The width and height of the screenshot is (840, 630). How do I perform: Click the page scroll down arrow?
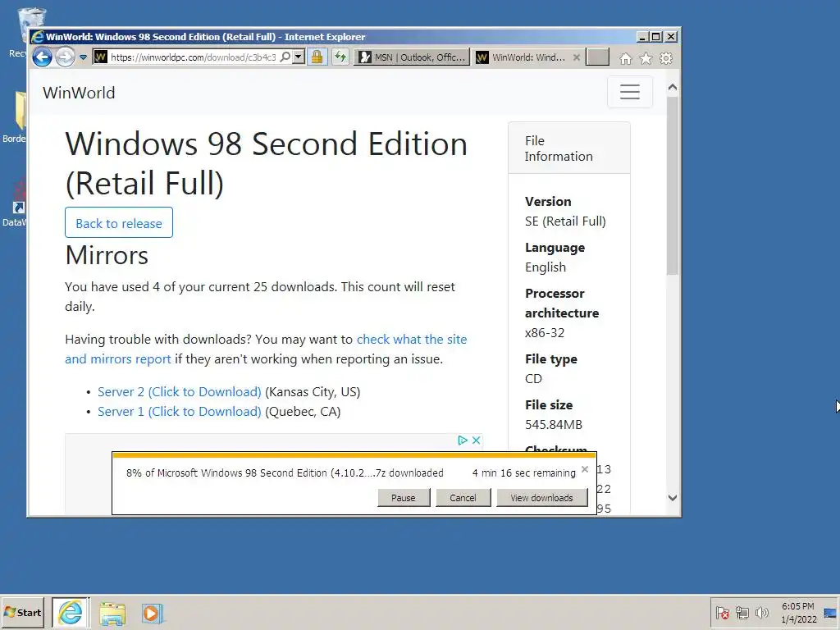(673, 498)
